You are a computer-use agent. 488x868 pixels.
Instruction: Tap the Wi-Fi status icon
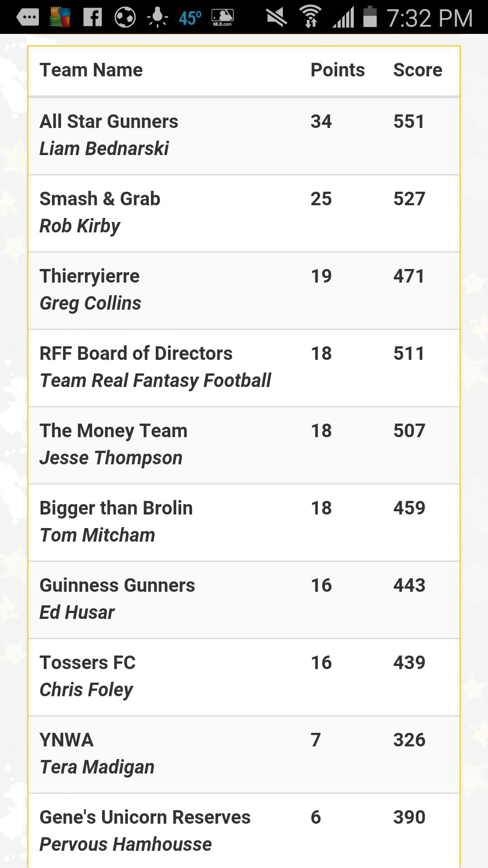[310, 17]
